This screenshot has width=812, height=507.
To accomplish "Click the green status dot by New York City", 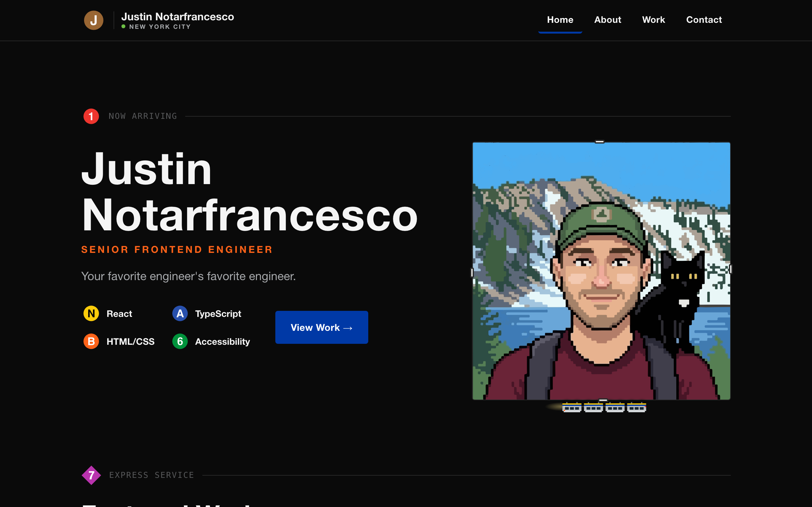I will click(x=123, y=27).
